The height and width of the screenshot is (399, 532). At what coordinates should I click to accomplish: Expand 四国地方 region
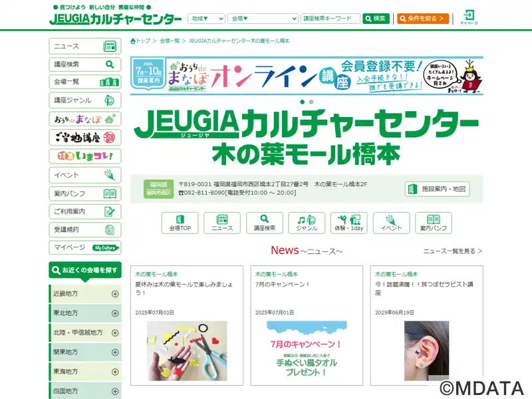pyautogui.click(x=85, y=391)
